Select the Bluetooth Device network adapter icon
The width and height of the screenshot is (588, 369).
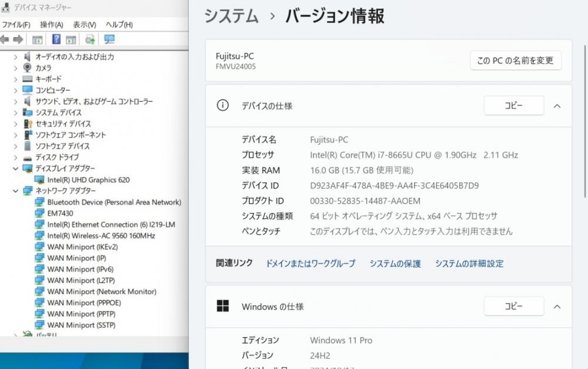[39, 202]
